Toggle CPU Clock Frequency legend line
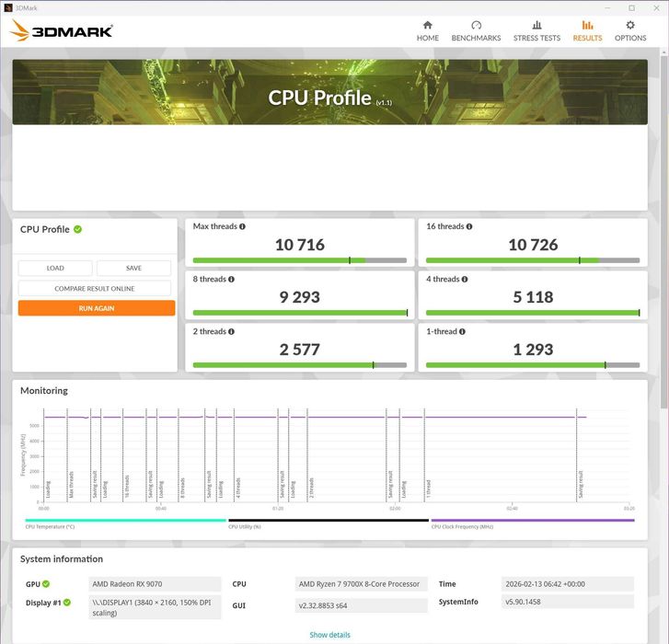The image size is (669, 644). 533,523
